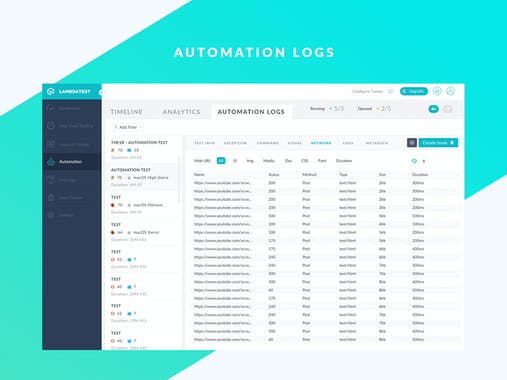Filter network requests by JS

point(235,161)
